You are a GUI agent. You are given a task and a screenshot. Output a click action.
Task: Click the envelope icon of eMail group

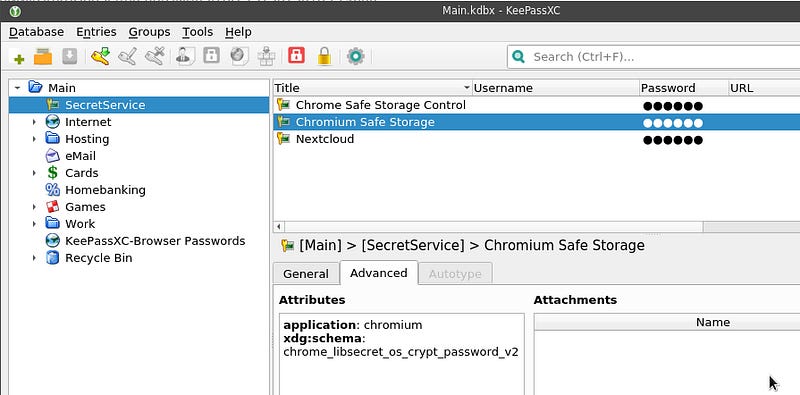point(53,156)
